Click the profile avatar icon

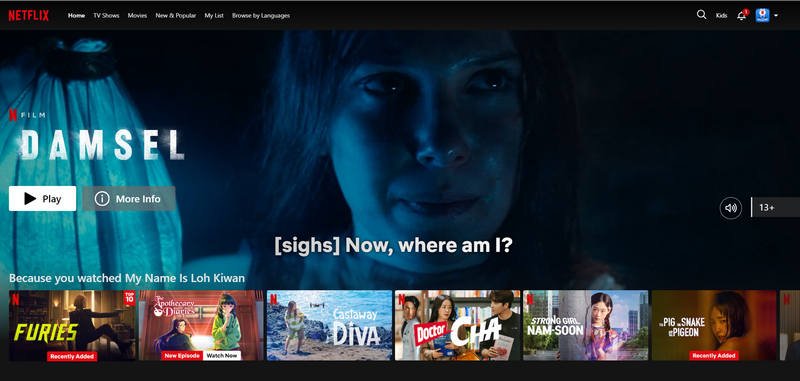point(762,15)
